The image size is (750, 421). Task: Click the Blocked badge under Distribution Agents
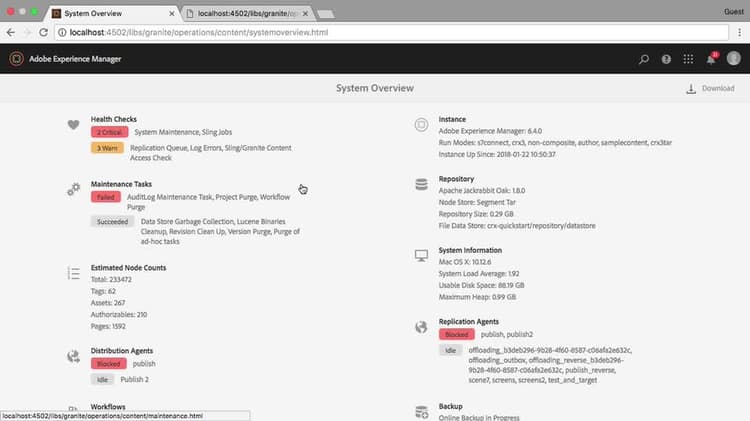(109, 364)
